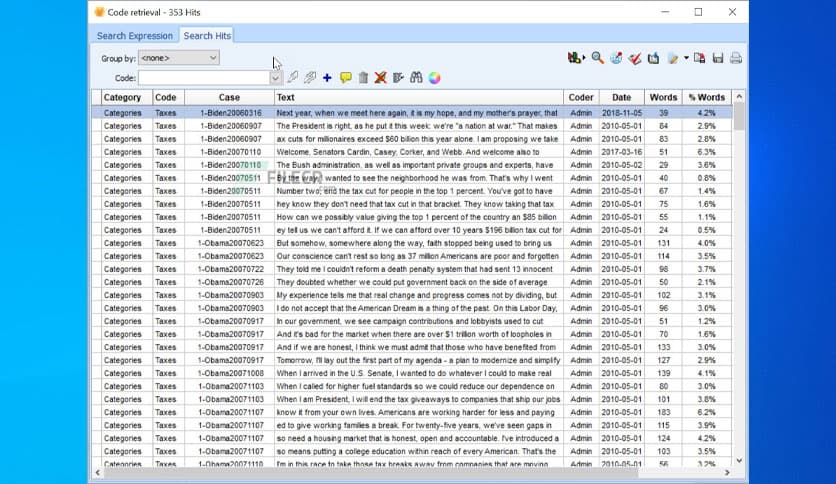Screen dimensions: 836x484
Task: Select case 1-Obama20071008
Action: [230, 373]
